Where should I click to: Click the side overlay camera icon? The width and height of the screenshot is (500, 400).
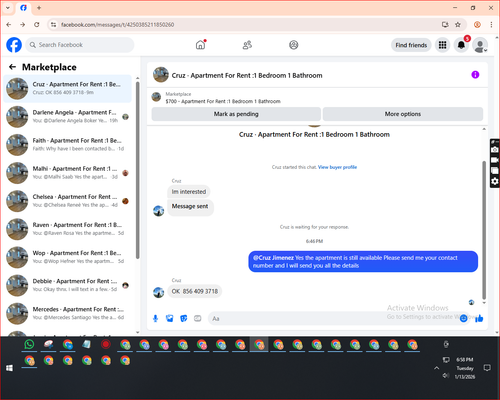pos(495,150)
